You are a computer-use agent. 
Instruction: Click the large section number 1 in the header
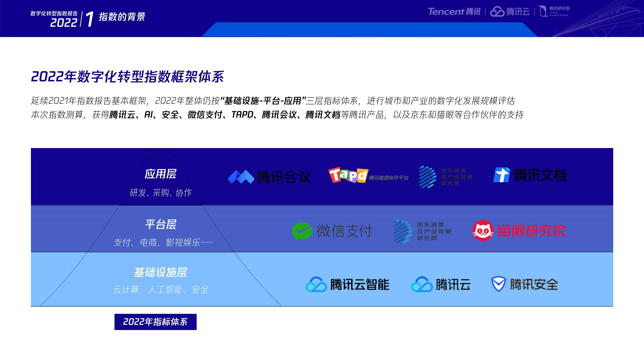click(x=89, y=19)
